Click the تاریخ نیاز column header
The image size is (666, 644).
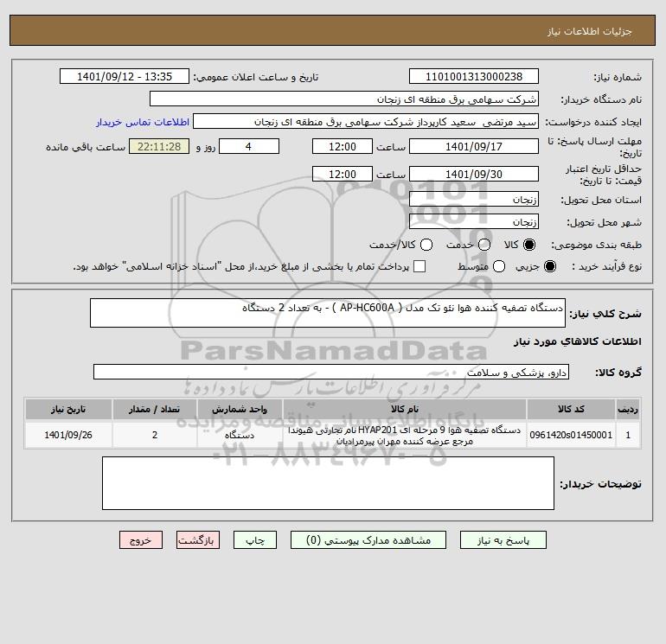[68, 409]
